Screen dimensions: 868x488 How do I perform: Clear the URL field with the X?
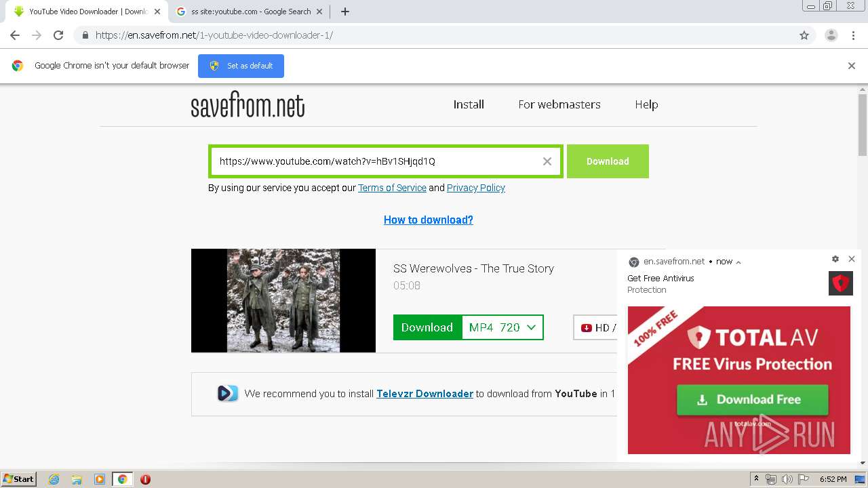point(547,161)
